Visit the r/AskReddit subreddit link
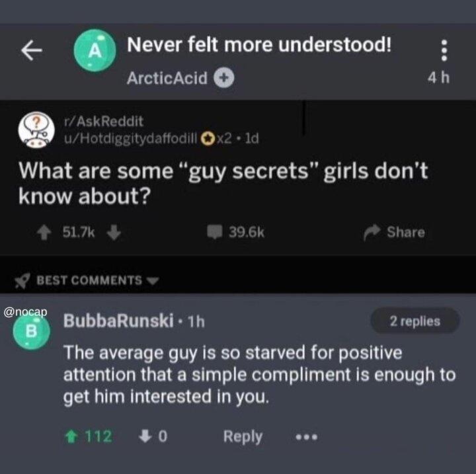Viewport: 476px width, 474px height. [104, 122]
